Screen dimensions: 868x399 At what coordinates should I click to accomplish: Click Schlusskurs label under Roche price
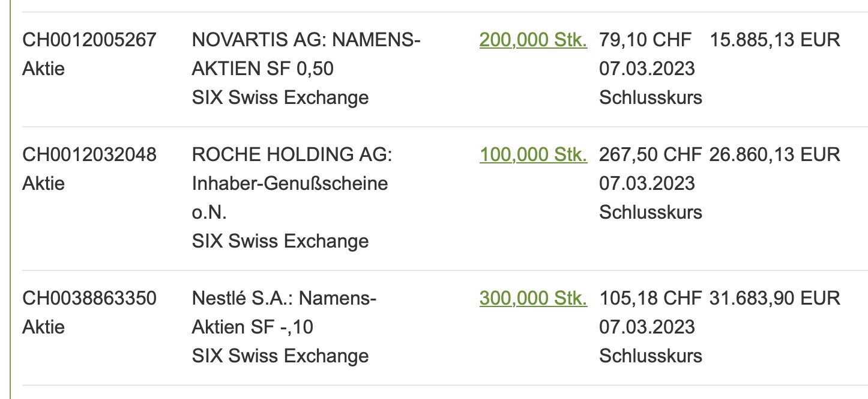650,212
